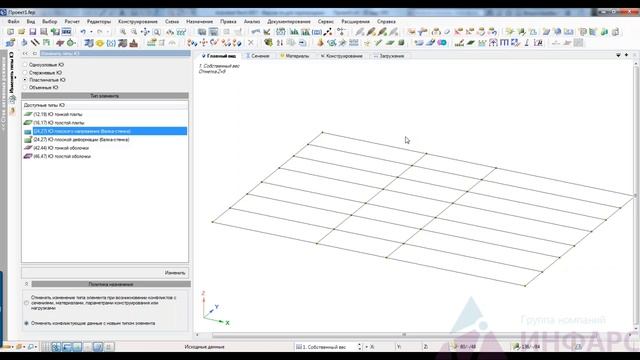The height and width of the screenshot is (360, 640).
Task: Click the zoom window magnifier icon
Action: point(157,31)
